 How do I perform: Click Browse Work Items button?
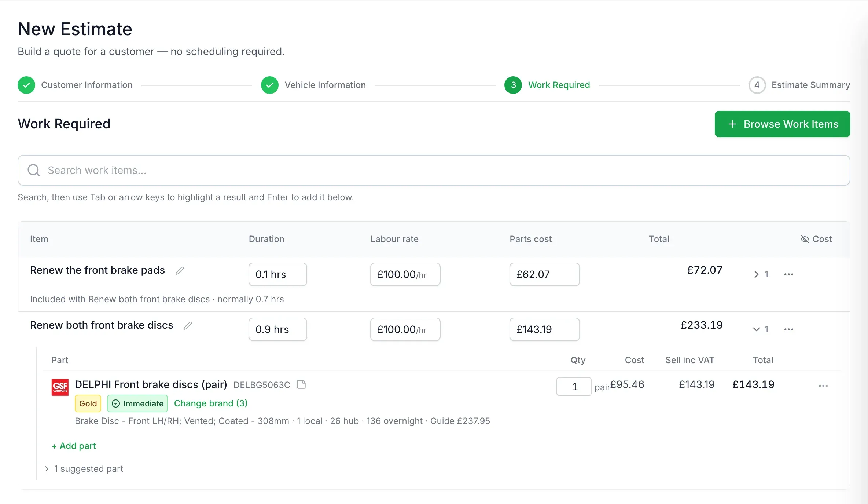[x=783, y=124]
